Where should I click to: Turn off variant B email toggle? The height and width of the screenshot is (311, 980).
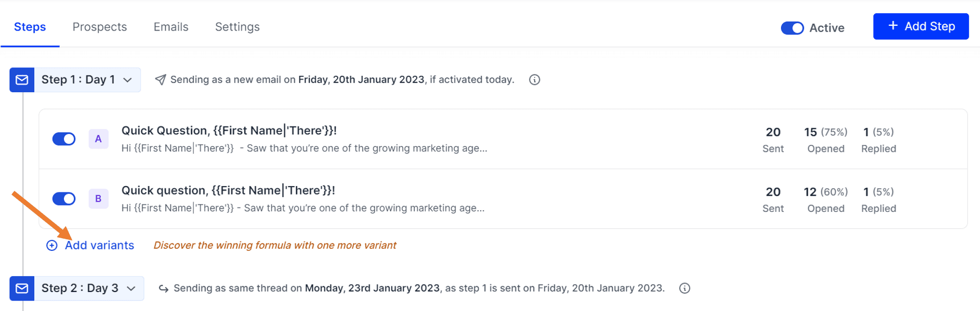tap(64, 199)
